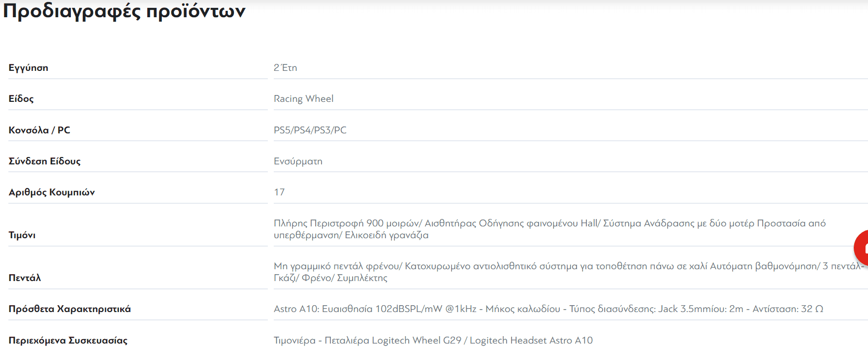Select the 'Ενσύρματη' connection value
This screenshot has width=868, height=347.
[x=298, y=161]
